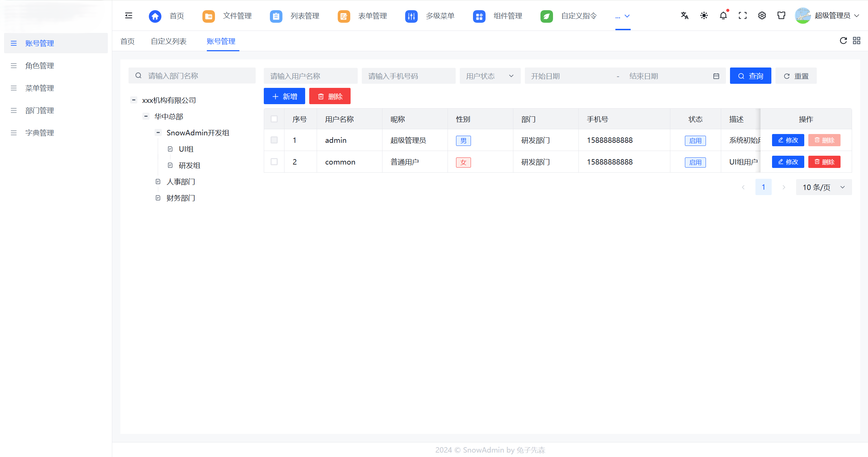Collapse sidebar with the hamburger icon
Viewport: 868px width, 457px height.
(129, 16)
